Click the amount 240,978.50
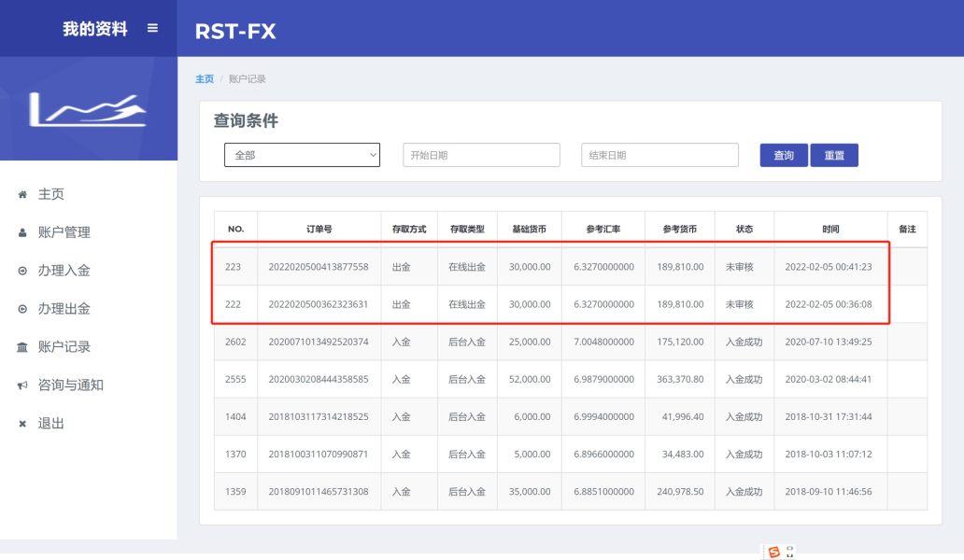Viewport: 964px width, 560px height. (x=680, y=491)
